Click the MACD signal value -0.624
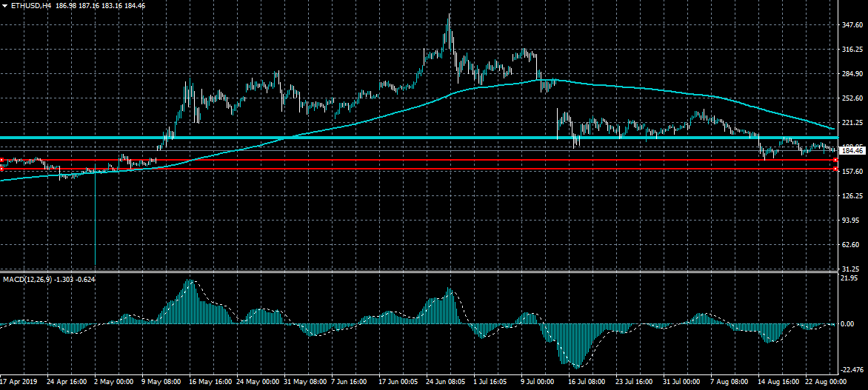 [85, 279]
